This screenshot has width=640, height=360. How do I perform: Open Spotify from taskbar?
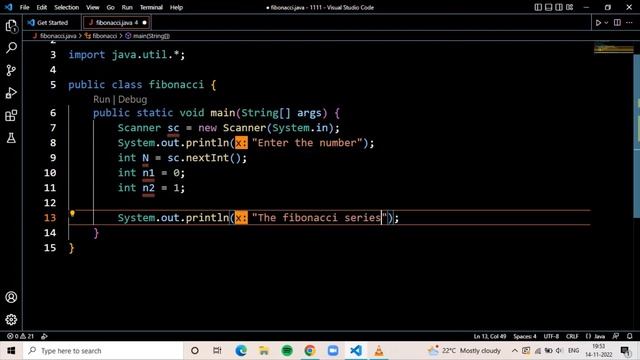287,351
